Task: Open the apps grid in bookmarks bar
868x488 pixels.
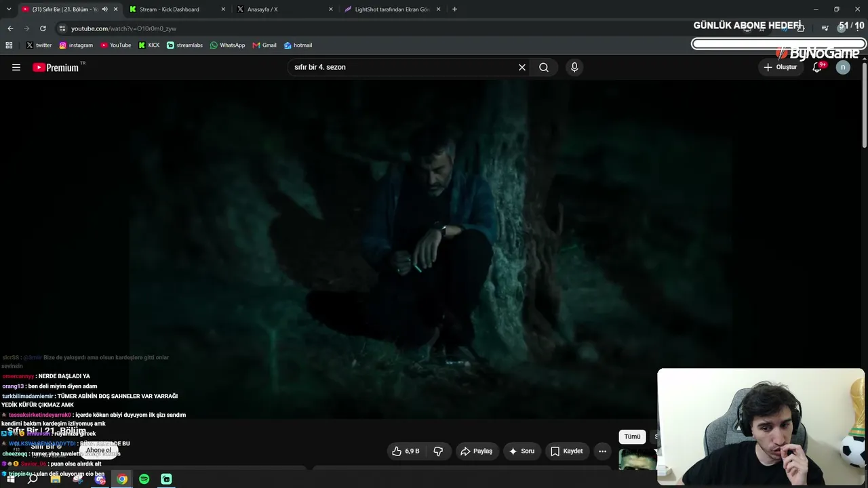Action: point(9,45)
